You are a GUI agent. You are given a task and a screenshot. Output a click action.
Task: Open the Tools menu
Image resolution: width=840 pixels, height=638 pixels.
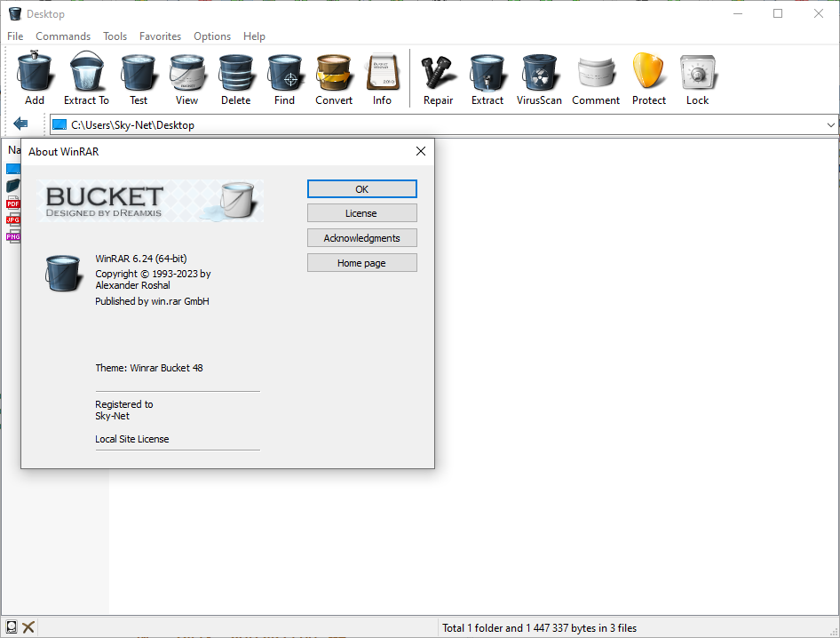pos(115,36)
